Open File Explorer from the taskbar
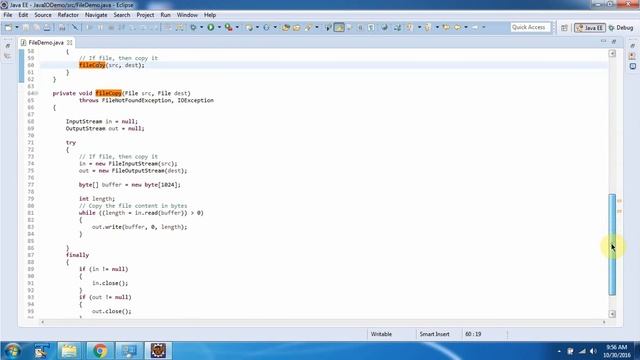The width and height of the screenshot is (640, 360). click(x=69, y=351)
